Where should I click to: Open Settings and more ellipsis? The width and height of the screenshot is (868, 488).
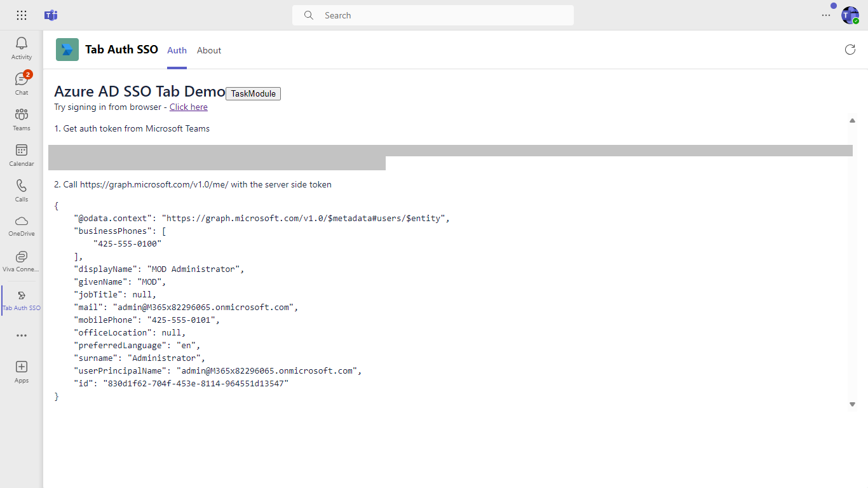(826, 15)
